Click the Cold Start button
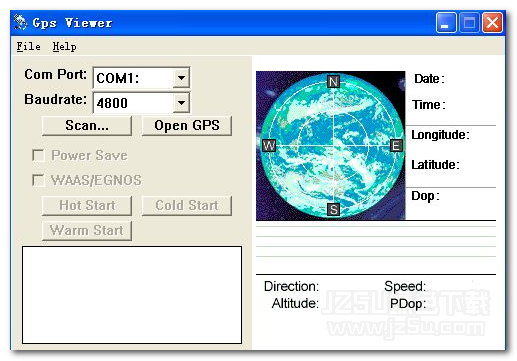Image resolution: width=517 pixels, height=361 pixels. pos(187,205)
